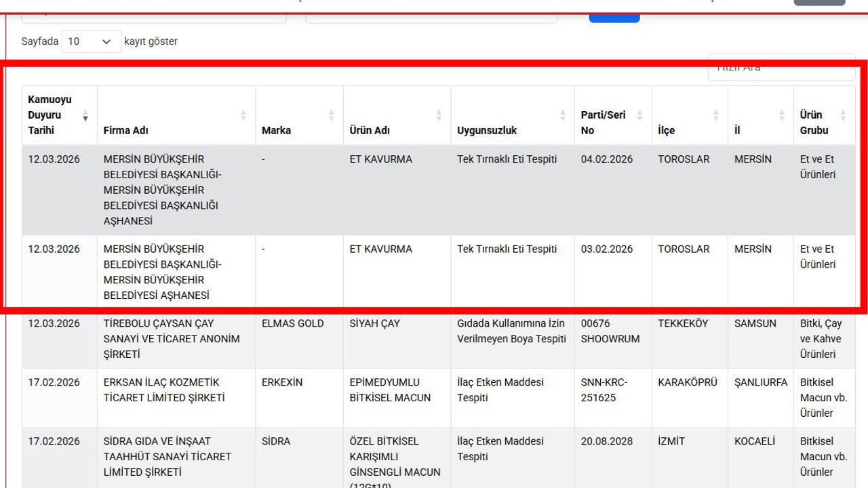The width and height of the screenshot is (868, 488).
Task: Click the ELMAS GOLD brand cell
Action: tap(292, 324)
